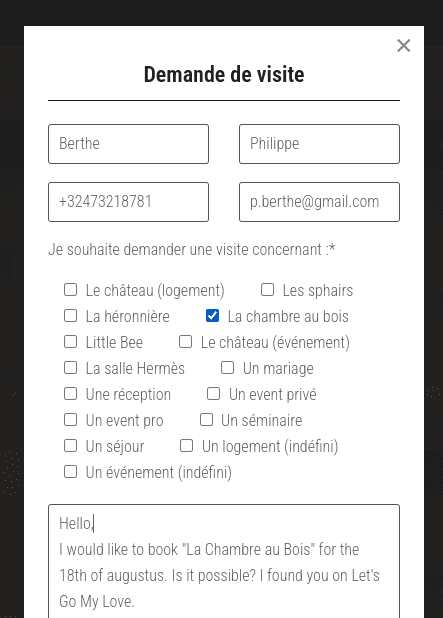Select the Little Bee checkbox
The height and width of the screenshot is (618, 443).
click(71, 342)
